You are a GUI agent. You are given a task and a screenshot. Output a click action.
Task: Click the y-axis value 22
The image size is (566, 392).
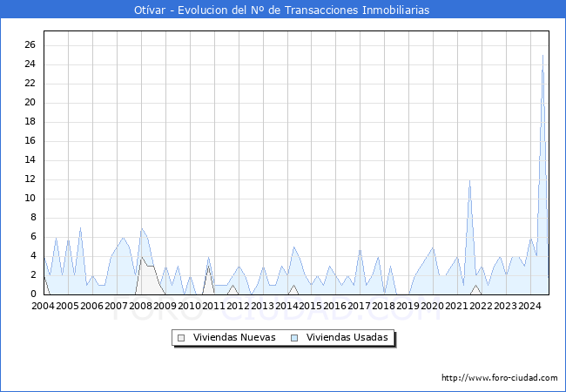tap(30, 83)
